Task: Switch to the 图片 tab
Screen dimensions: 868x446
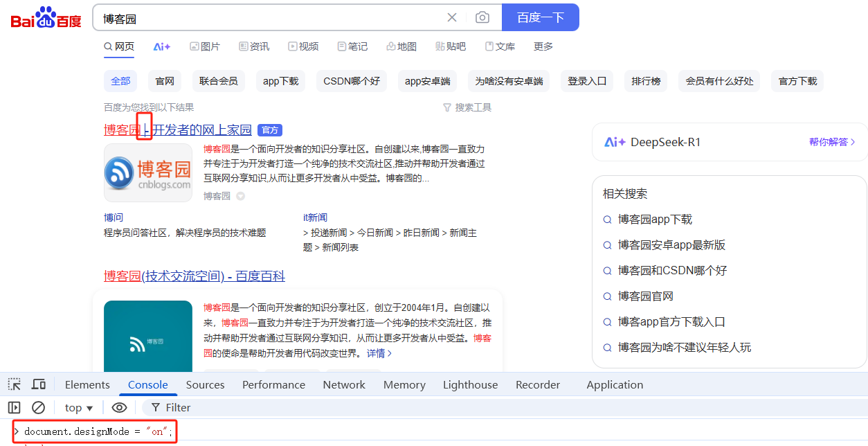Action: (x=205, y=46)
